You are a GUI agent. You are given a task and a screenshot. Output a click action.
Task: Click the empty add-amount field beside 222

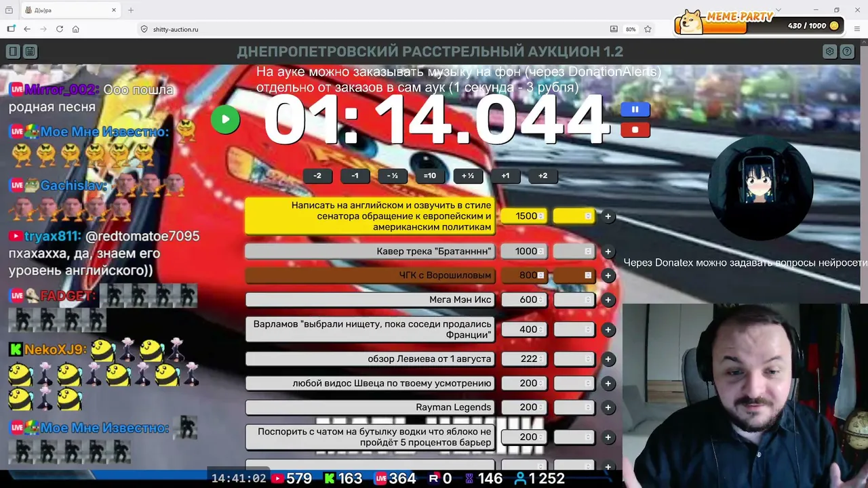click(574, 359)
